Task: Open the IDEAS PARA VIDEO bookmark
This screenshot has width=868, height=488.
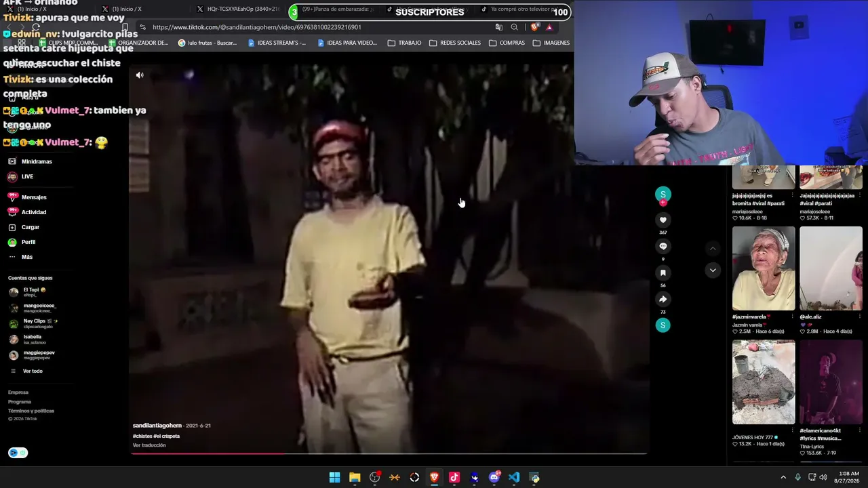Action: (347, 43)
